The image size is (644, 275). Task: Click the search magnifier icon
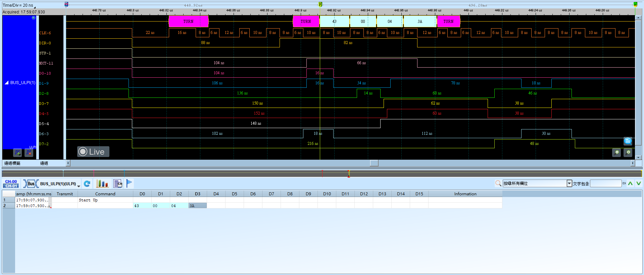pyautogui.click(x=498, y=183)
